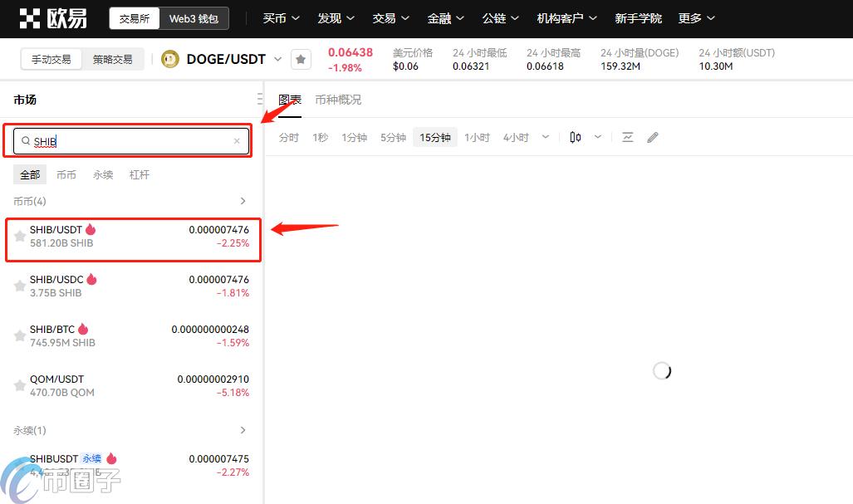Focus the market search field

[131, 141]
